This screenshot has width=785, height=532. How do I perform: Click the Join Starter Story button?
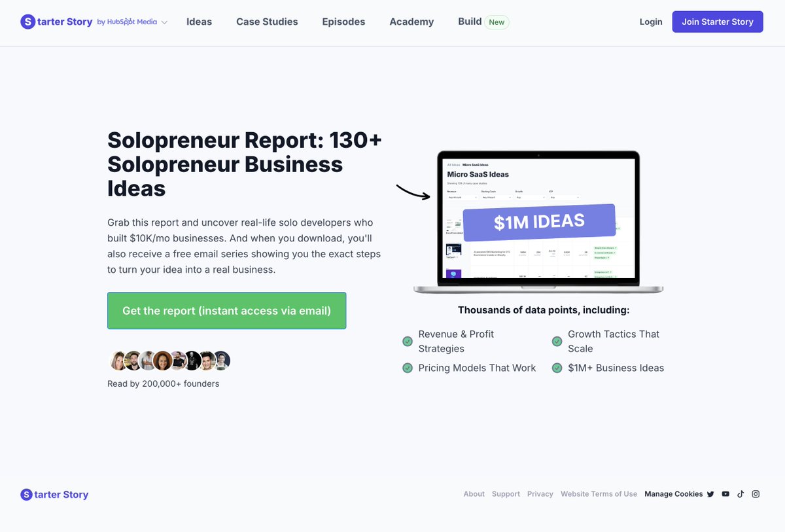click(718, 22)
